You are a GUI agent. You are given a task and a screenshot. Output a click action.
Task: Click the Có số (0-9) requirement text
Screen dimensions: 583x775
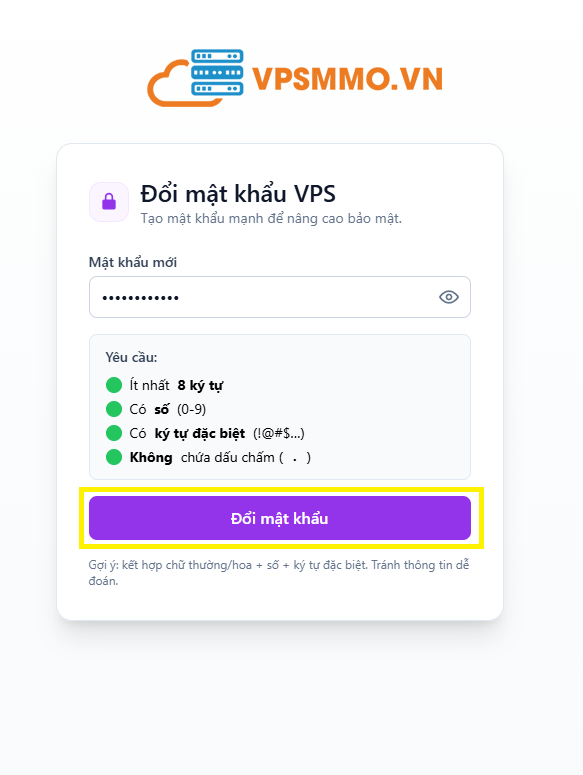[167, 409]
